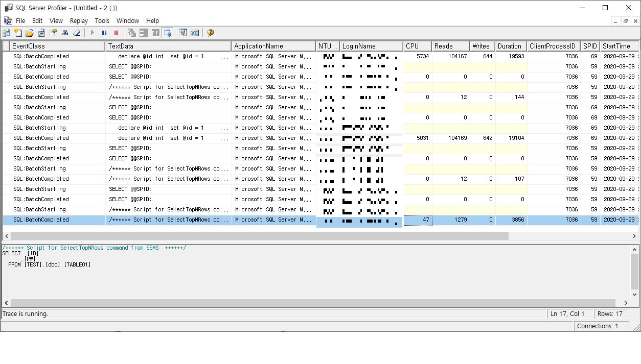This screenshot has width=641, height=364.
Task: Click the CPU column header
Action: tap(418, 46)
